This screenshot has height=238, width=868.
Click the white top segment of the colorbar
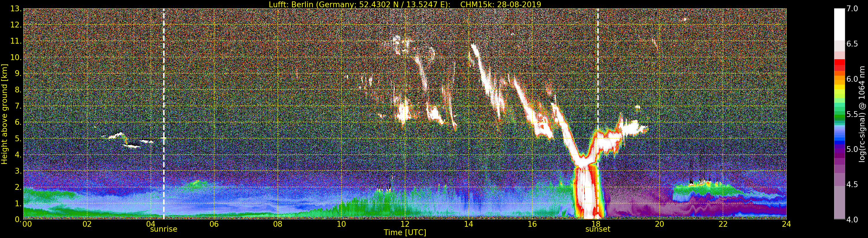pos(839,24)
